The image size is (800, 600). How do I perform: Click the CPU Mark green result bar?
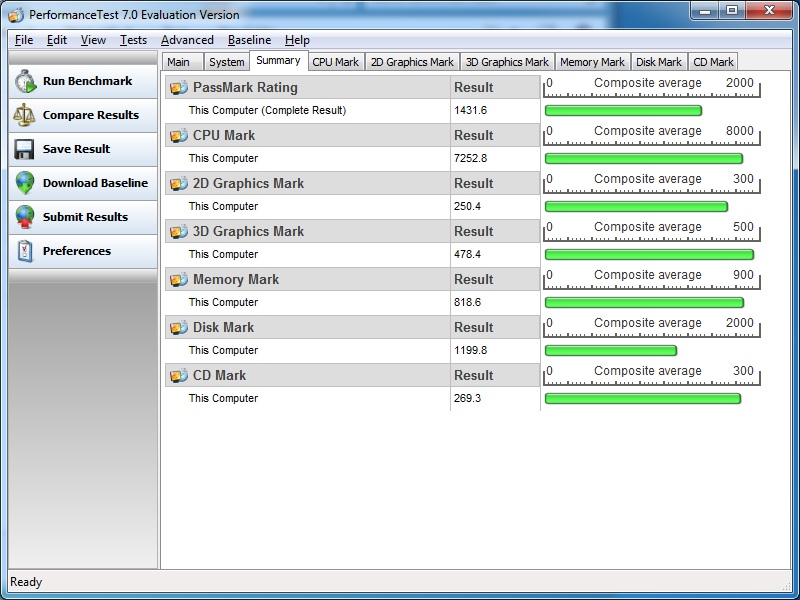pyautogui.click(x=644, y=159)
